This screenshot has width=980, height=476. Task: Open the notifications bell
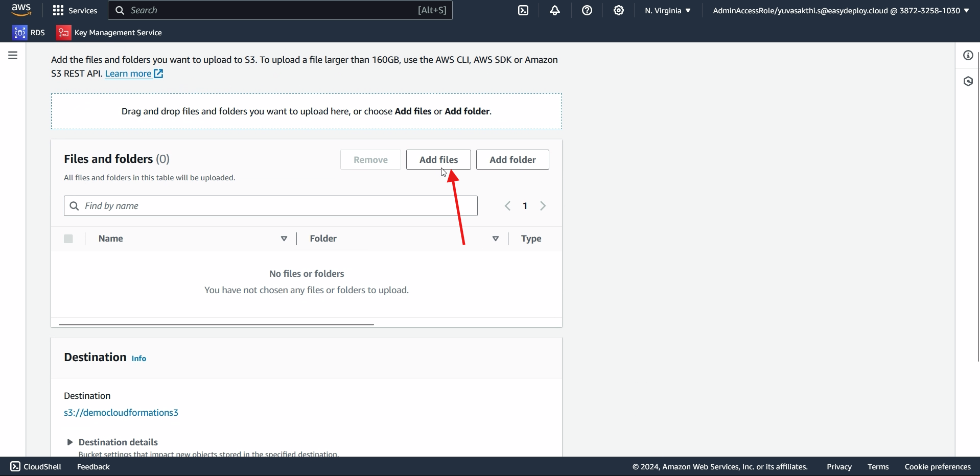click(x=555, y=10)
